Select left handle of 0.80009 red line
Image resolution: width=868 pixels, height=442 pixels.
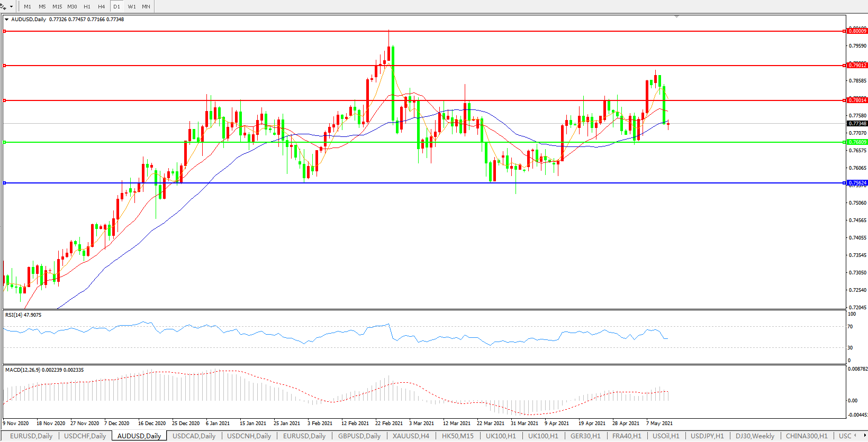point(4,31)
